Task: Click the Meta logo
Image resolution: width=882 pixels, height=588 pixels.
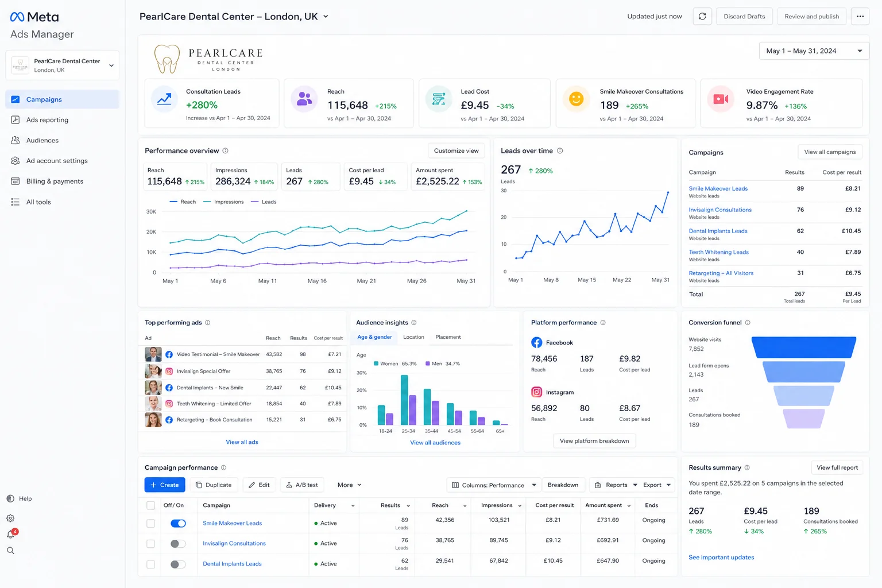Action: [x=34, y=17]
